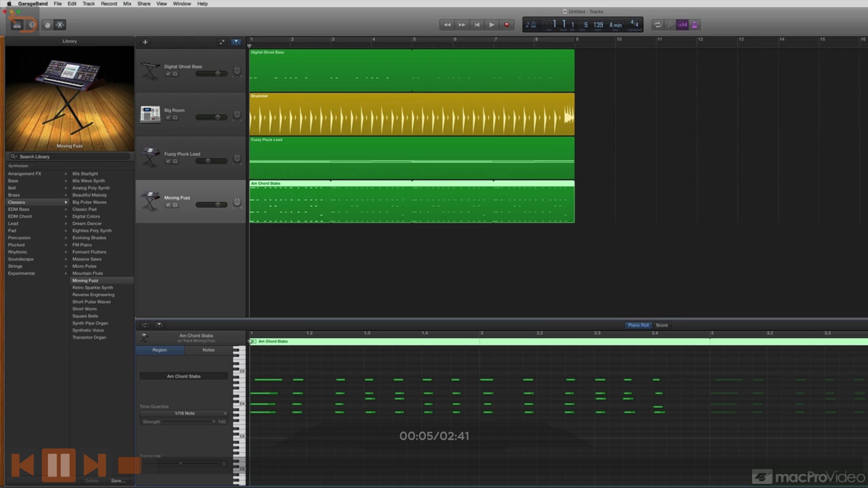The width and height of the screenshot is (868, 488).
Task: Solo the Moving Fuzz track headphones
Action: (x=175, y=205)
